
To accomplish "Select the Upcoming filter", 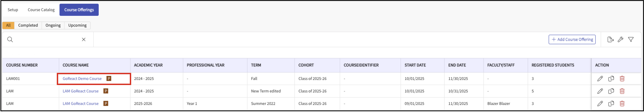I will (x=77, y=25).
